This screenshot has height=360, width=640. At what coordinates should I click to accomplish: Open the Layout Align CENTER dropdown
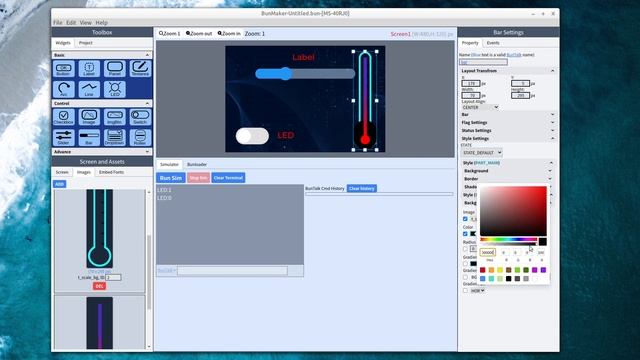[480, 107]
